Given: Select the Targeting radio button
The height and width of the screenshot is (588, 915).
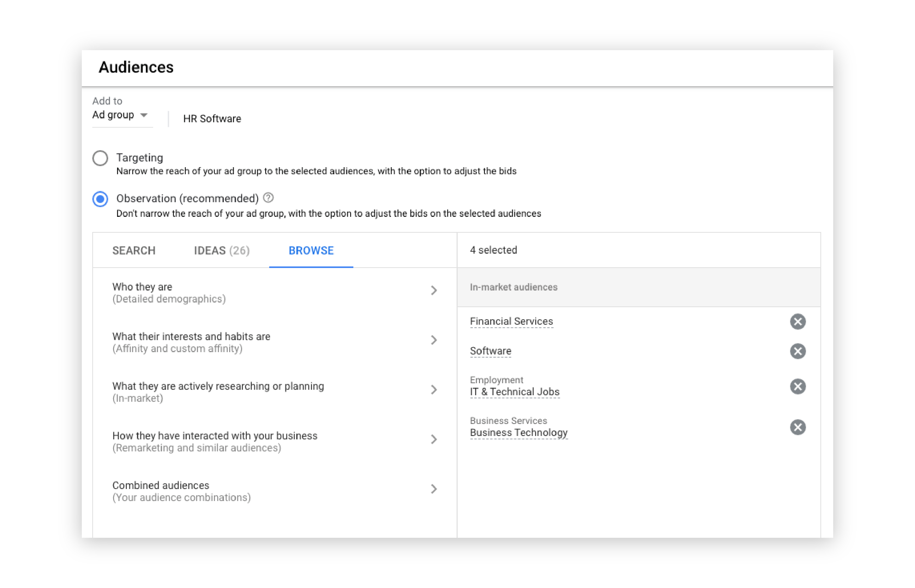Looking at the screenshot, I should (100, 158).
